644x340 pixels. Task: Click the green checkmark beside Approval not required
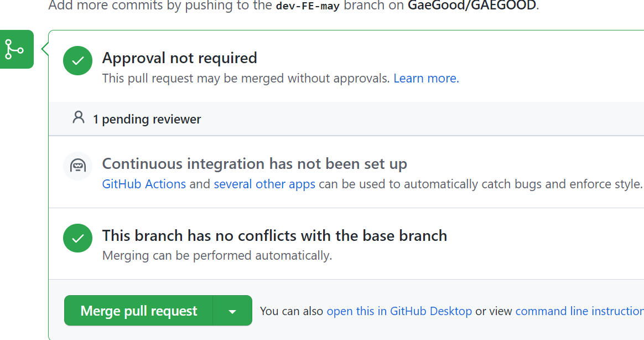77,61
